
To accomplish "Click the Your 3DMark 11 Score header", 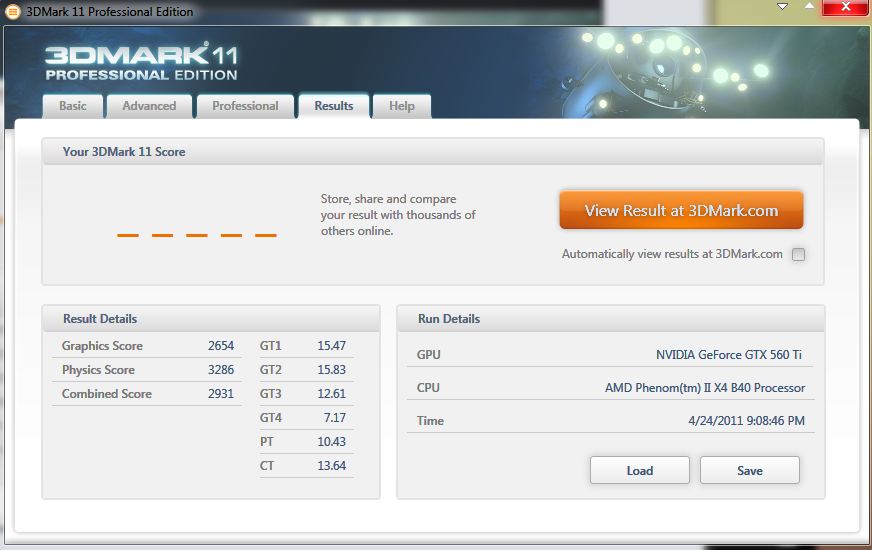I will click(x=433, y=151).
